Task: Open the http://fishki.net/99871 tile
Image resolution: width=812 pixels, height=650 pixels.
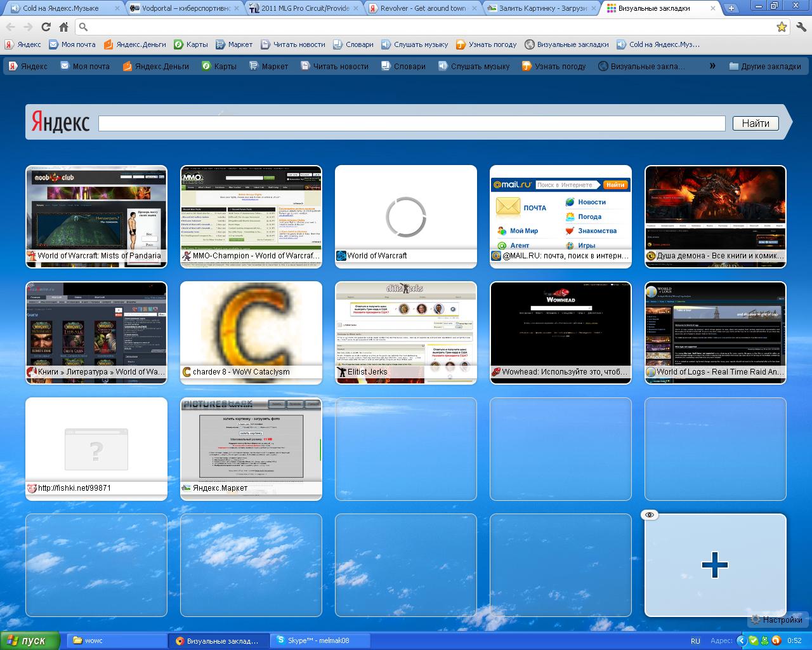Action: (x=96, y=449)
